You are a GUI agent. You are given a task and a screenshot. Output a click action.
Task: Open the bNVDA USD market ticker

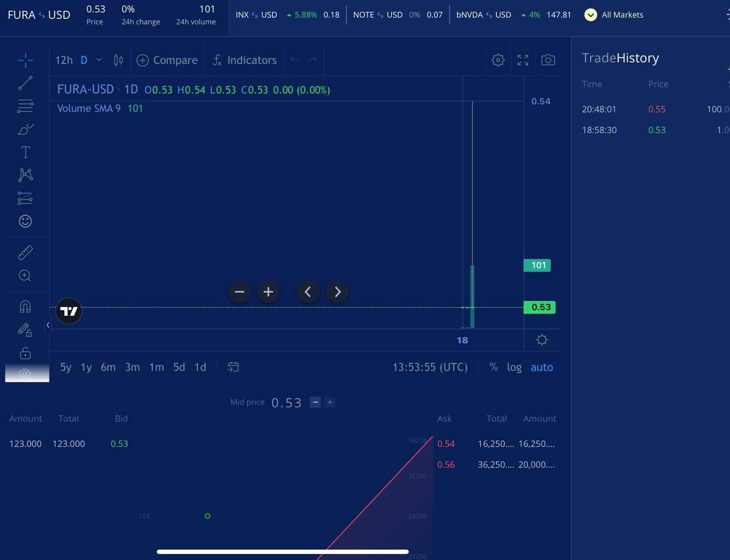514,15
